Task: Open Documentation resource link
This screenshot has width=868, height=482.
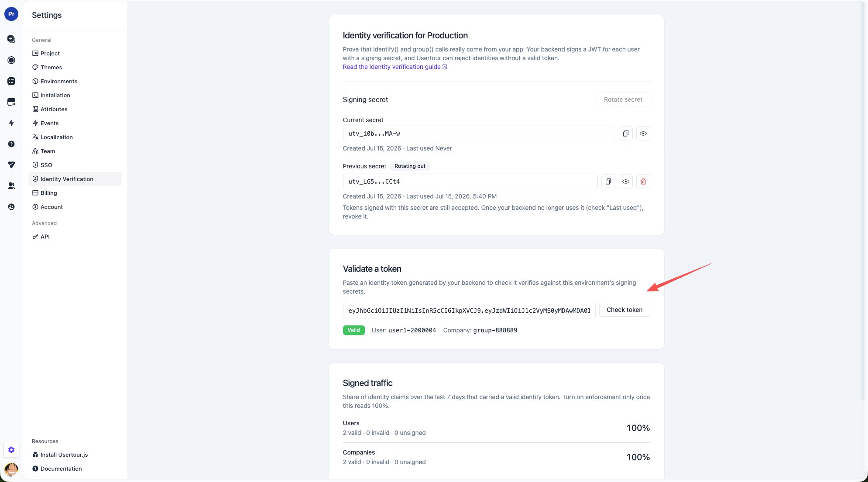Action: (x=75, y=468)
